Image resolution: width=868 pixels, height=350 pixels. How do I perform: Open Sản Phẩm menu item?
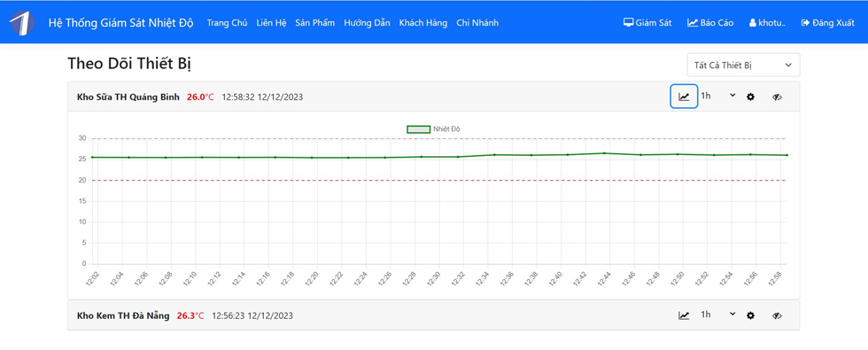(315, 23)
